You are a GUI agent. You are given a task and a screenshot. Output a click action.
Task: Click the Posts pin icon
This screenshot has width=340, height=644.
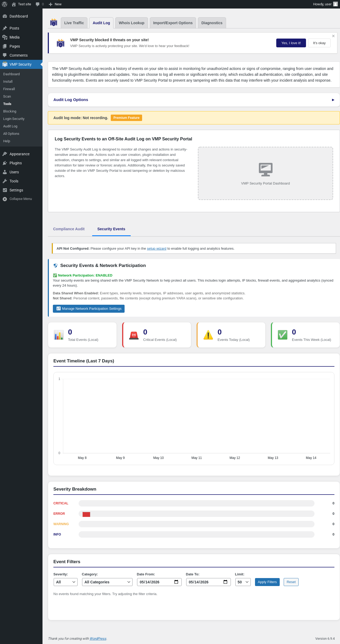(x=5, y=28)
